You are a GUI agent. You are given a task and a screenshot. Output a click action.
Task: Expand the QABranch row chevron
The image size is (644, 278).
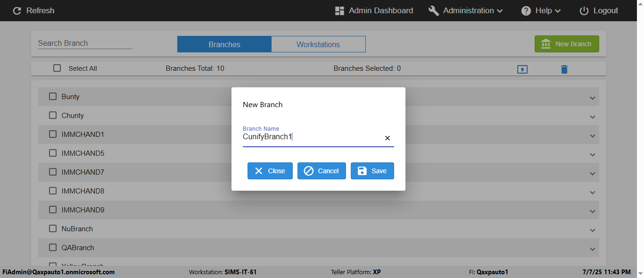(593, 249)
